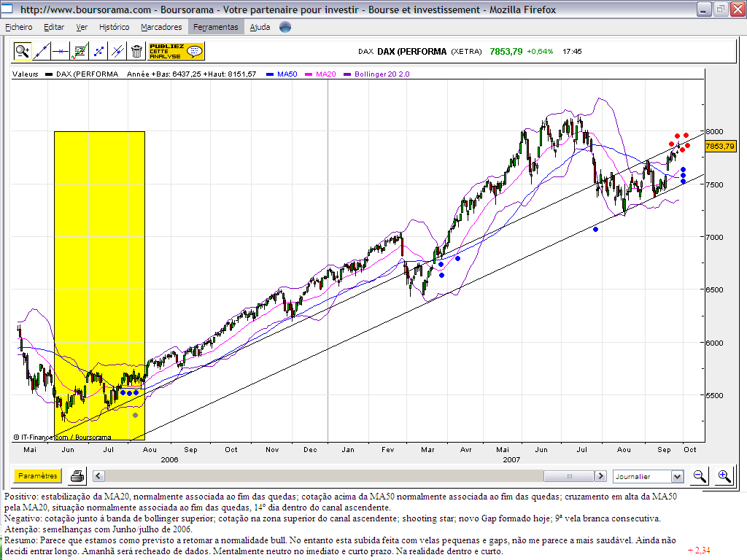Select the diagonal trend line drawing tool
Viewport: 747px width, 560px height.
pyautogui.click(x=42, y=51)
